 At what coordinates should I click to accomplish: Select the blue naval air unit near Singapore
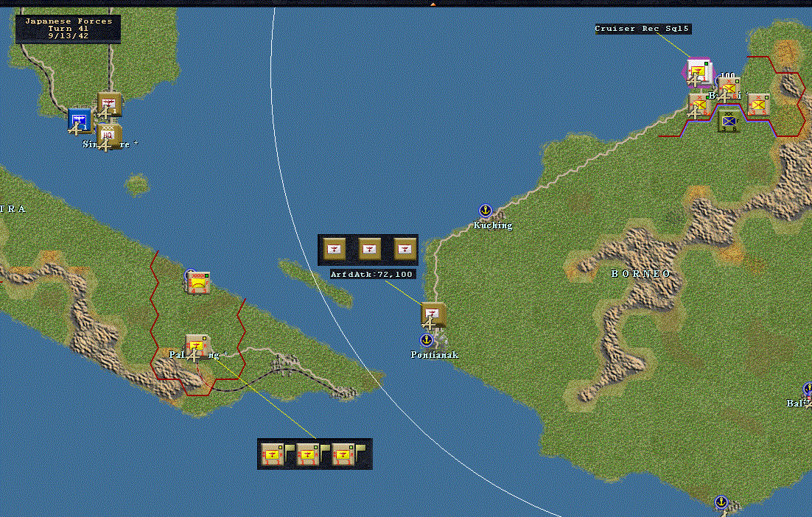click(x=80, y=120)
